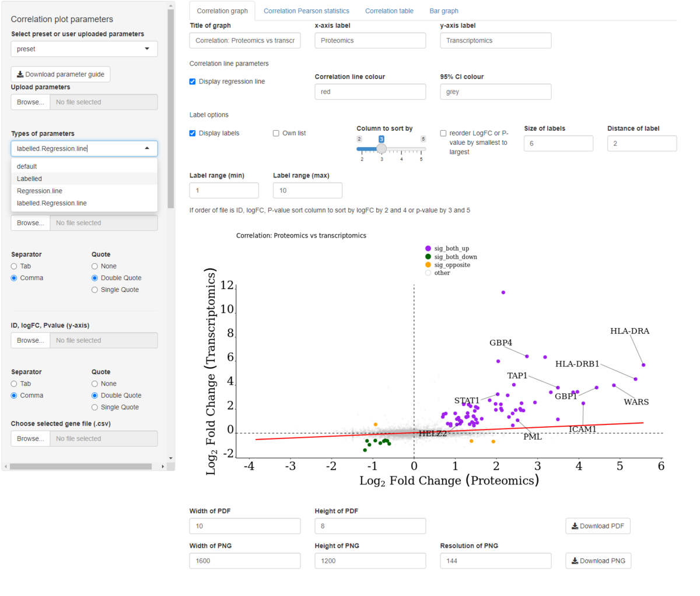Open the Correlation table tab
Image resolution: width=700 pixels, height=596 pixels.
[389, 11]
